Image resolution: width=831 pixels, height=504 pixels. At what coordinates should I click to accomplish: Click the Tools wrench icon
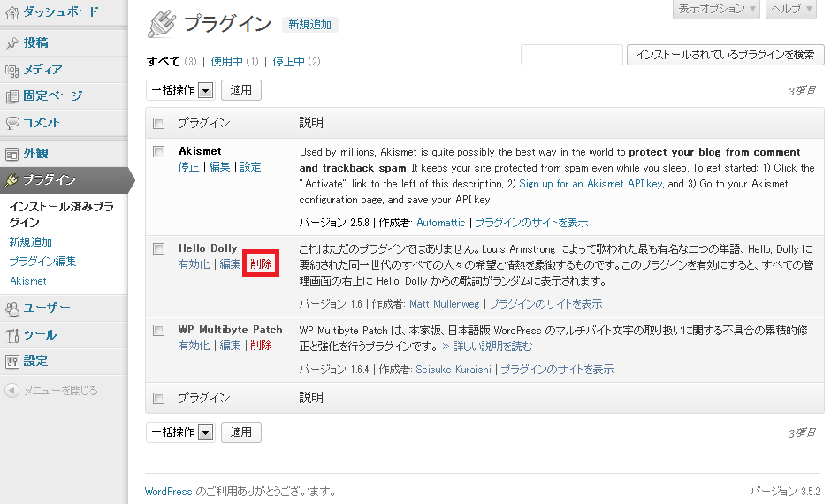pos(12,335)
